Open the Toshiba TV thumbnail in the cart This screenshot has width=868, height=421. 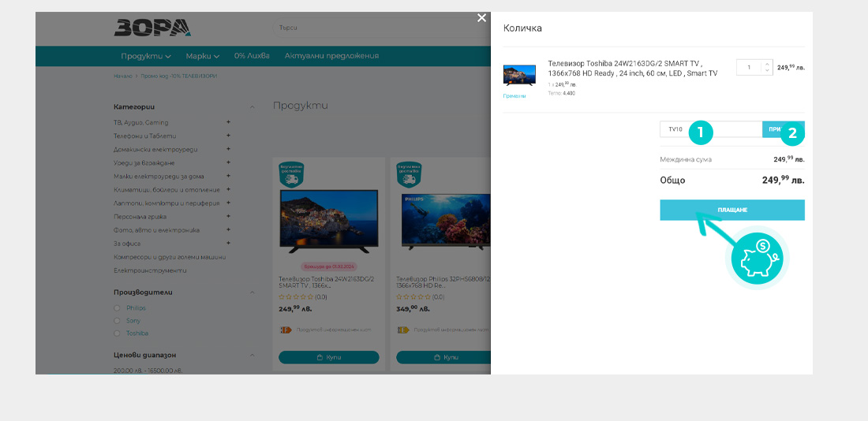519,75
